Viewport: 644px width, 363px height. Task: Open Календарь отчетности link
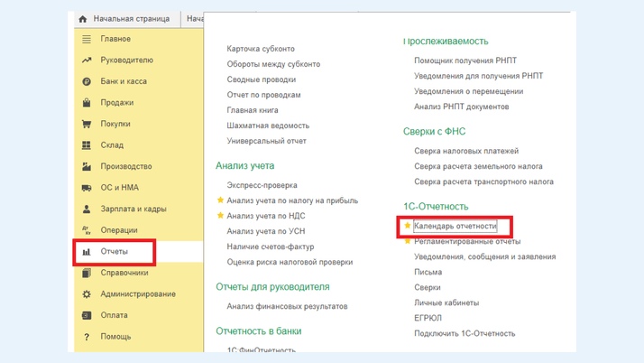(455, 226)
